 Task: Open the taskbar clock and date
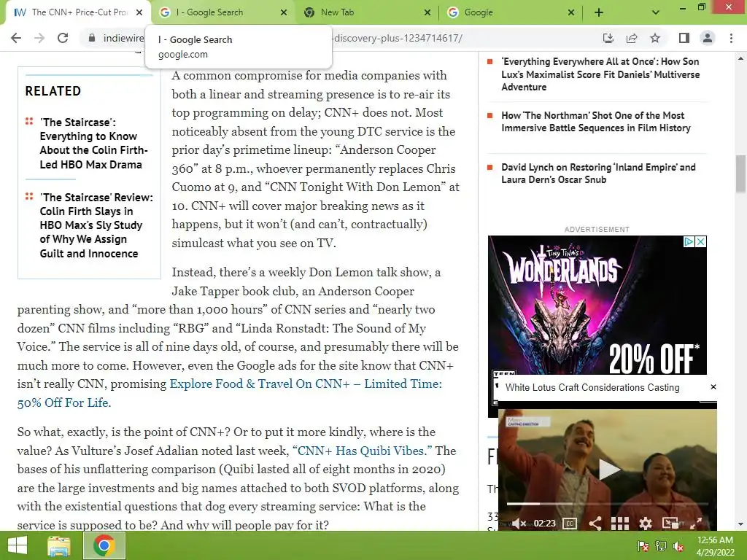coord(715,546)
